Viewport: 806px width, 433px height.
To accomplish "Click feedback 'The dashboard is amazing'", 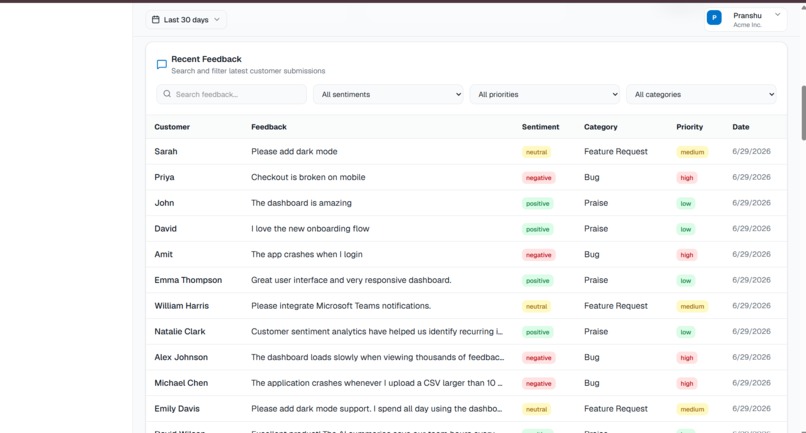I will [x=301, y=203].
